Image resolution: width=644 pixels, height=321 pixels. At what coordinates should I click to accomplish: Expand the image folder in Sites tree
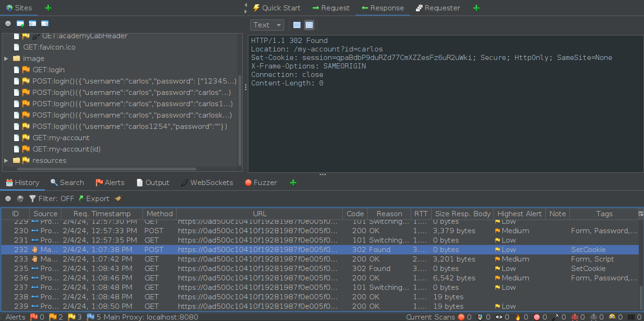6,59
